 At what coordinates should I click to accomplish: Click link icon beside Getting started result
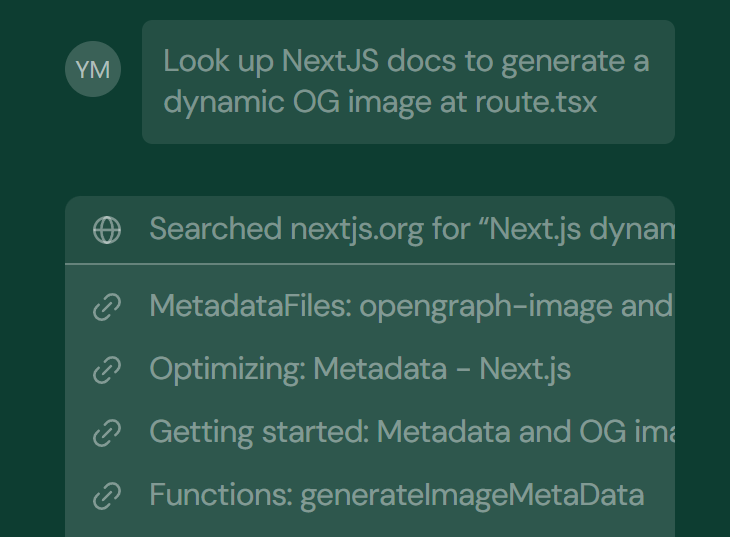pyautogui.click(x=107, y=433)
